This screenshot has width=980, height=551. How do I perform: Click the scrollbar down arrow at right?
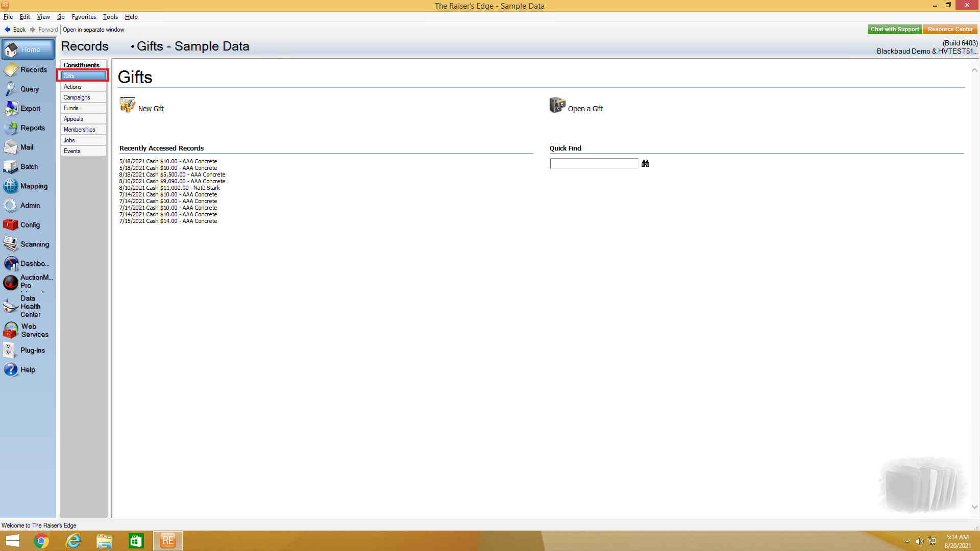click(974, 507)
